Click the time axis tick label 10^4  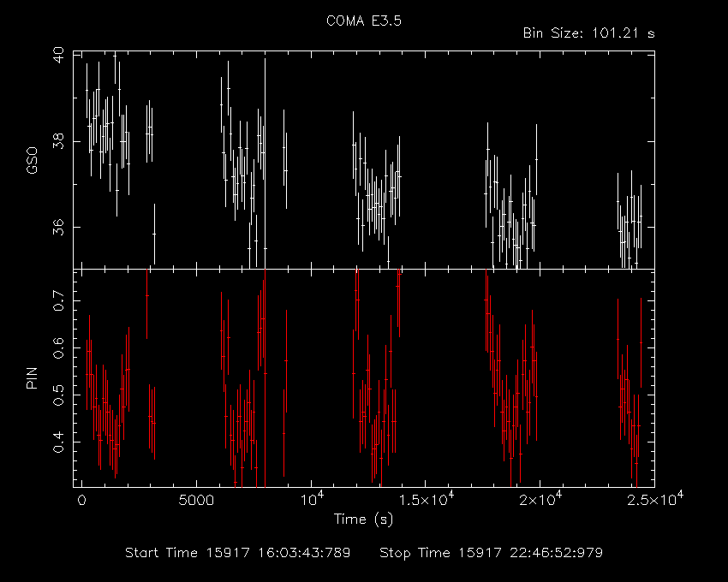[x=312, y=499]
